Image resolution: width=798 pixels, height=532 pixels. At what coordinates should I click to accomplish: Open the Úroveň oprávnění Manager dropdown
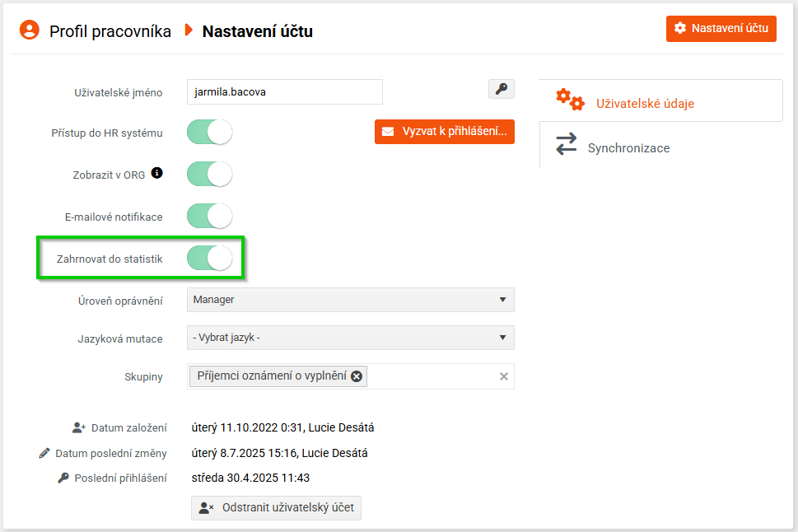(351, 300)
